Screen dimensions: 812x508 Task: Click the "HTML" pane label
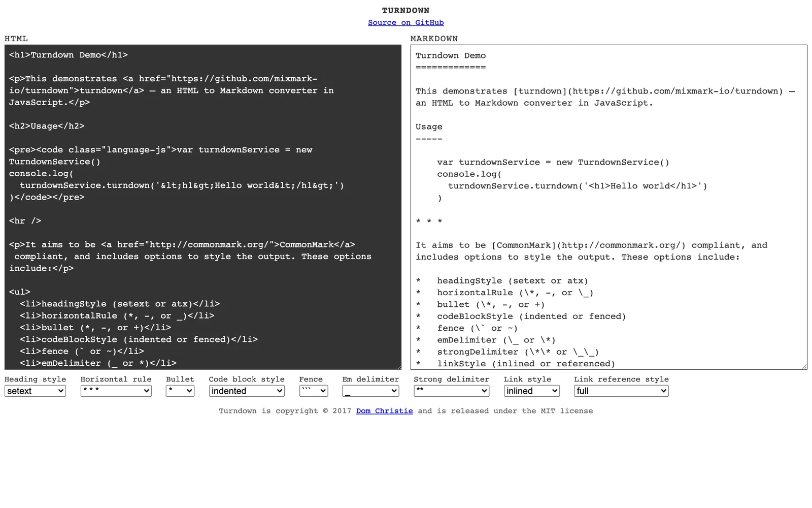click(16, 39)
